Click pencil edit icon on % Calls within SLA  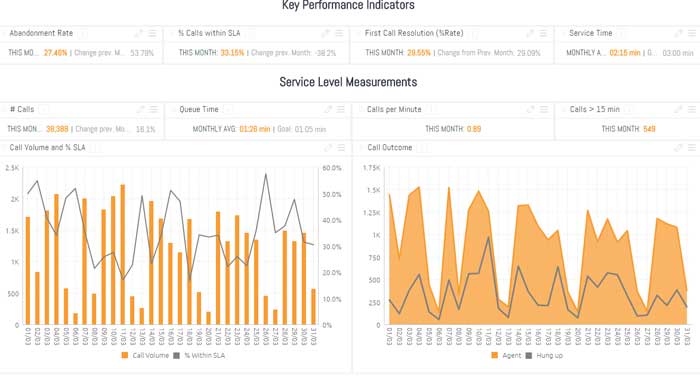pyautogui.click(x=325, y=33)
